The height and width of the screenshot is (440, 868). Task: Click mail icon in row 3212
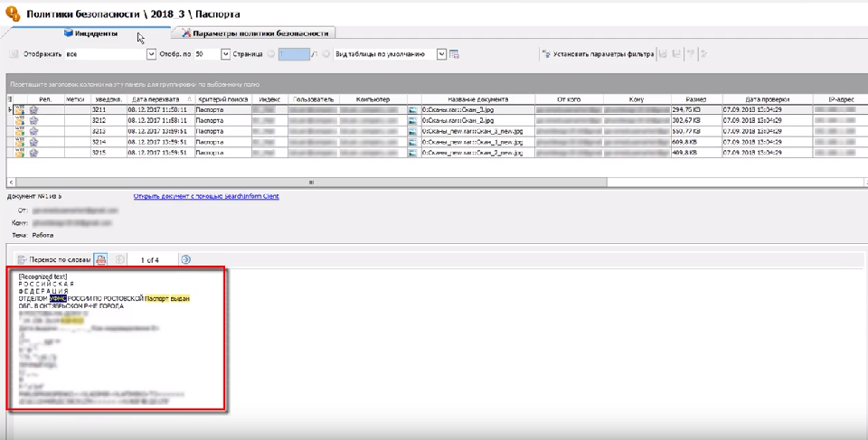click(19, 121)
